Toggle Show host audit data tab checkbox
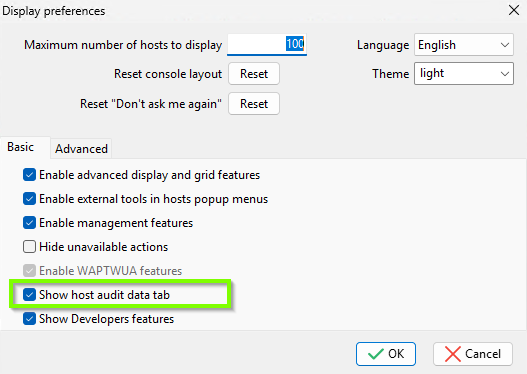The width and height of the screenshot is (527, 374). 29,295
